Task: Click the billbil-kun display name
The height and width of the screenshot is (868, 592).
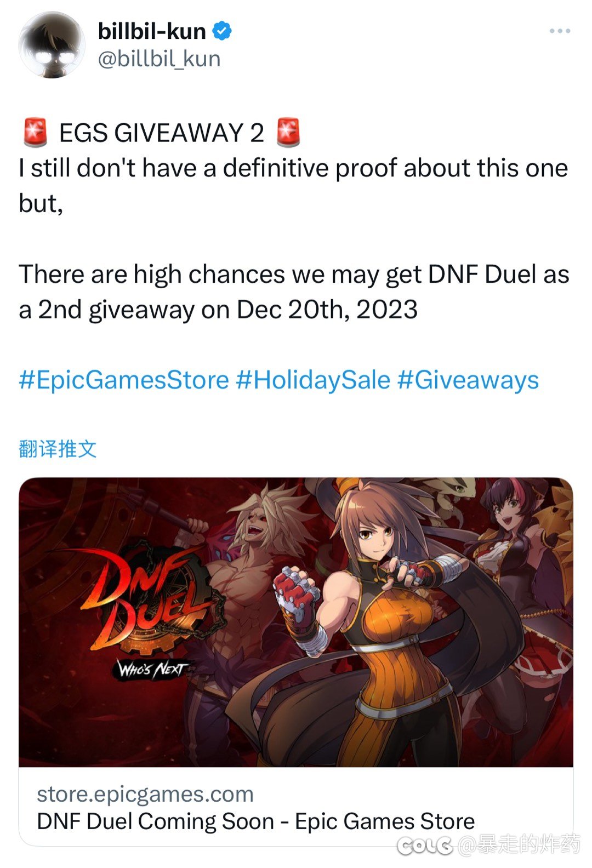Action: click(152, 31)
